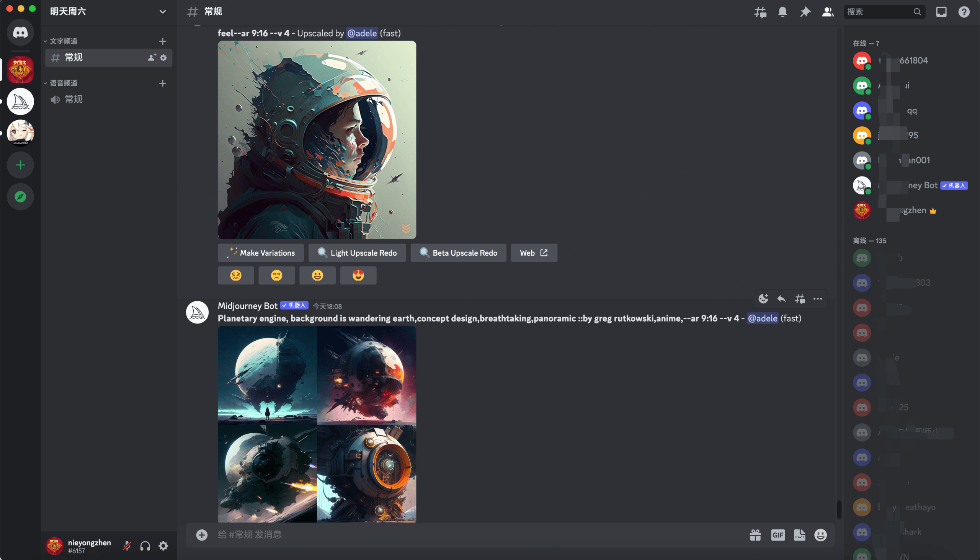Invite members to 常规 text channel

(x=152, y=58)
